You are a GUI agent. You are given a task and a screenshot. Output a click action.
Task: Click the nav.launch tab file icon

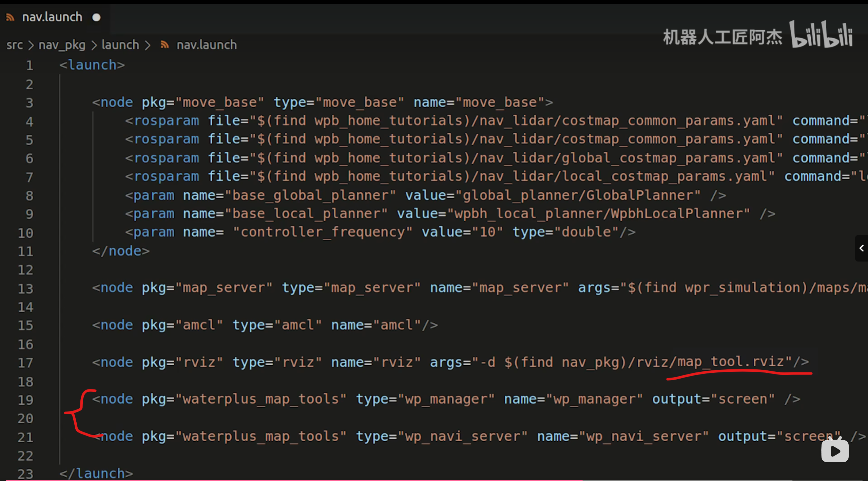[x=10, y=17]
